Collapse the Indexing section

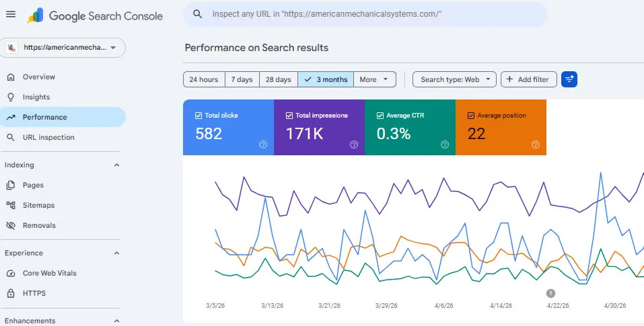click(x=116, y=165)
